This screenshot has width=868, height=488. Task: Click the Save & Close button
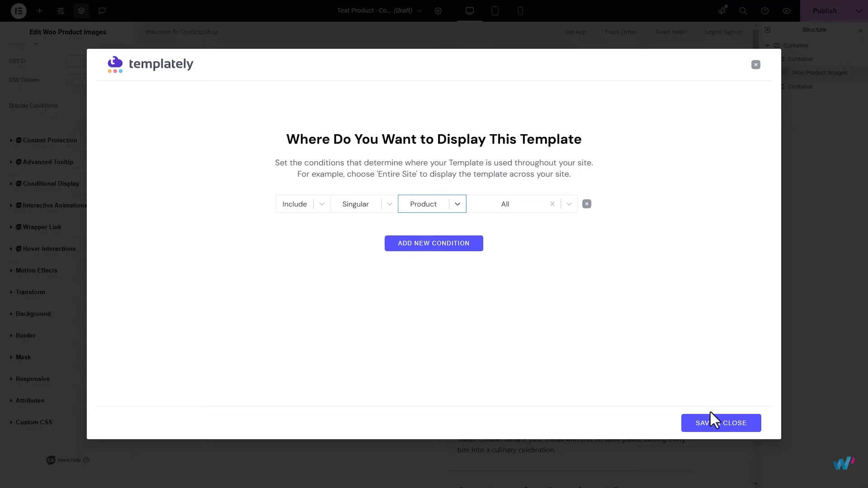(721, 423)
